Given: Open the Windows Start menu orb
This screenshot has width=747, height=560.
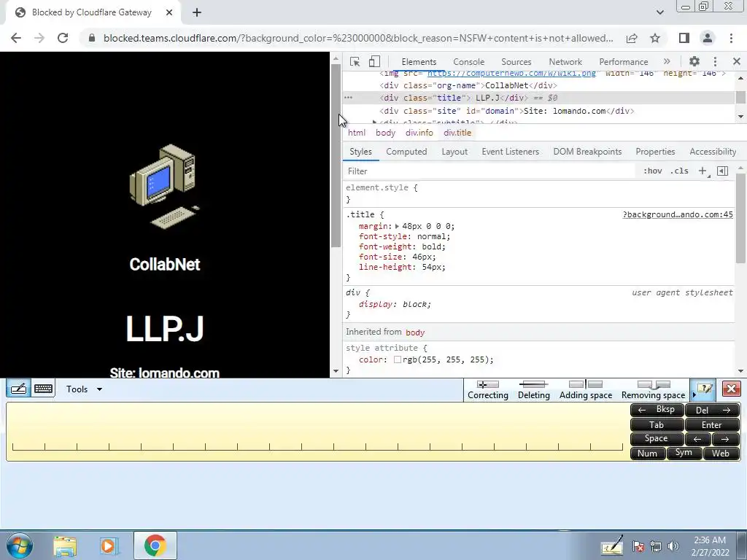Looking at the screenshot, I should [19, 545].
